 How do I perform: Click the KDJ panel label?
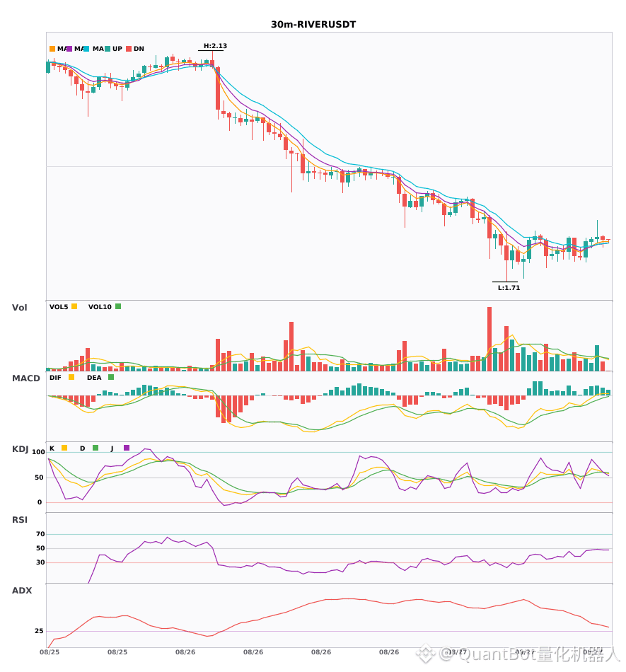(21, 449)
